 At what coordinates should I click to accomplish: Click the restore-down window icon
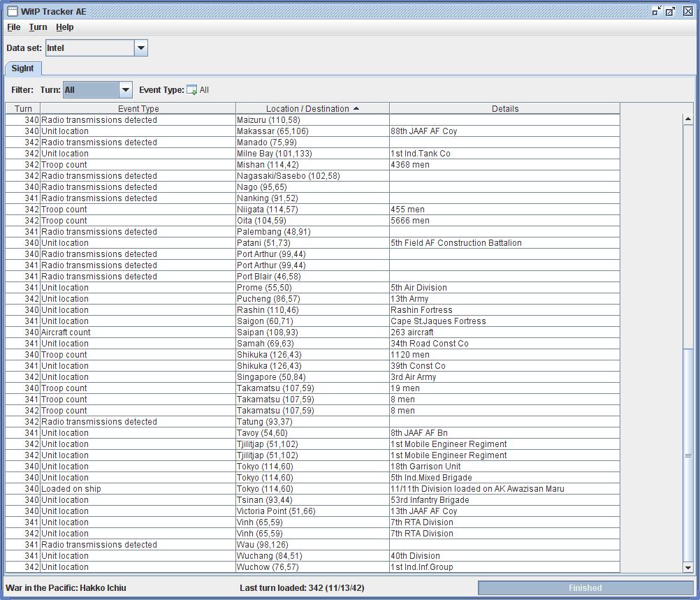point(671,11)
